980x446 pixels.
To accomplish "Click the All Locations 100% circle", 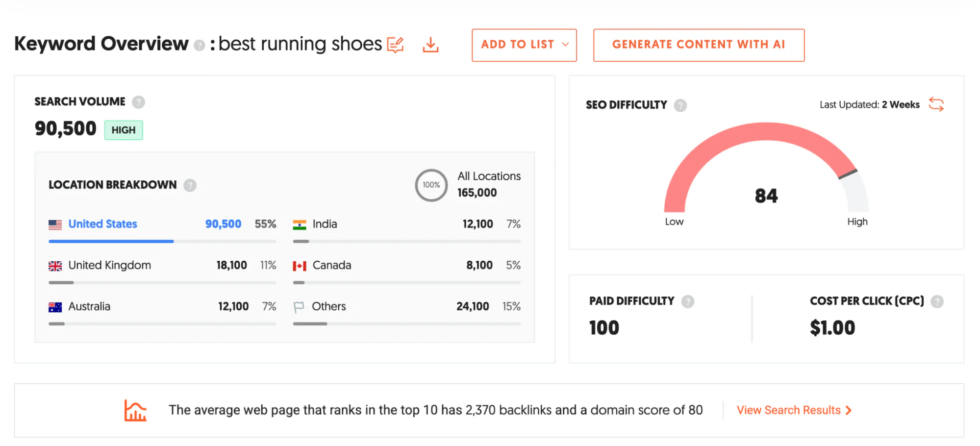I will click(431, 185).
